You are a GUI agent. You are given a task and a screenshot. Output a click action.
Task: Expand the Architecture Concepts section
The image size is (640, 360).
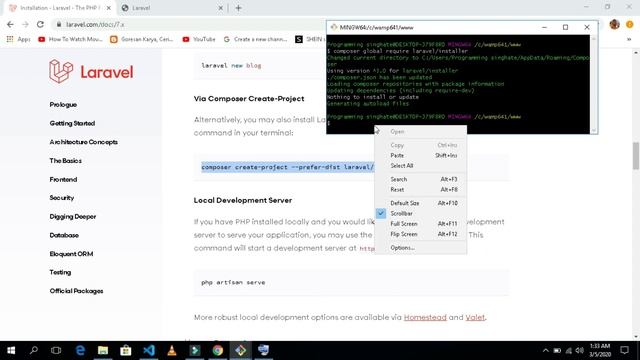coord(84,142)
